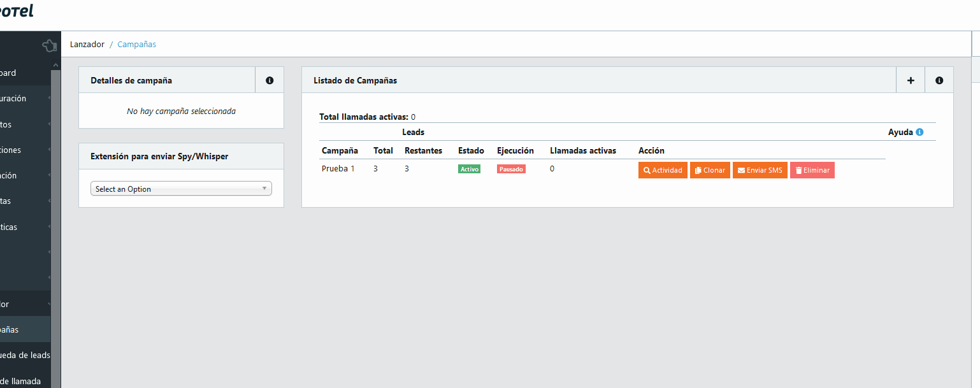Open info icon in Listado de Campañas header
The width and height of the screenshot is (980, 388).
pyautogui.click(x=939, y=81)
